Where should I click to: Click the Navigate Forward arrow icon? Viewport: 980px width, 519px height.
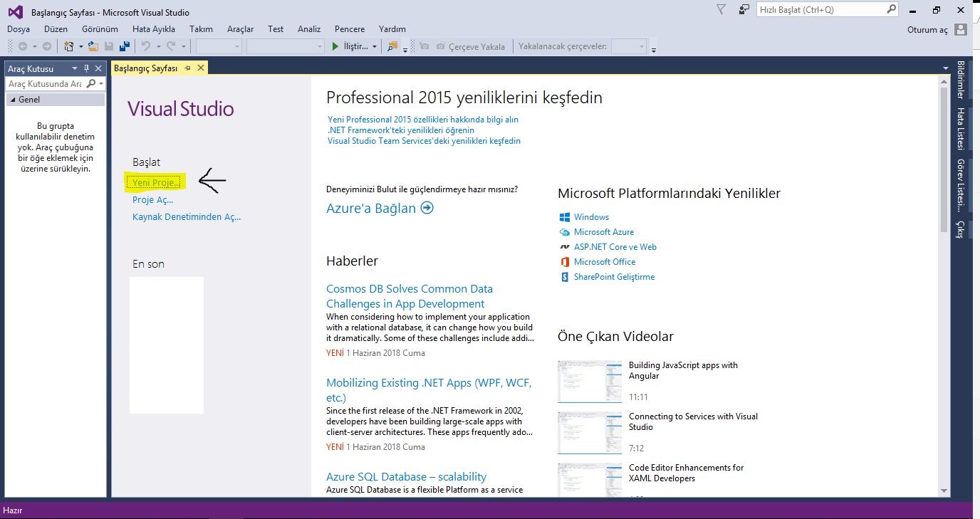(47, 46)
